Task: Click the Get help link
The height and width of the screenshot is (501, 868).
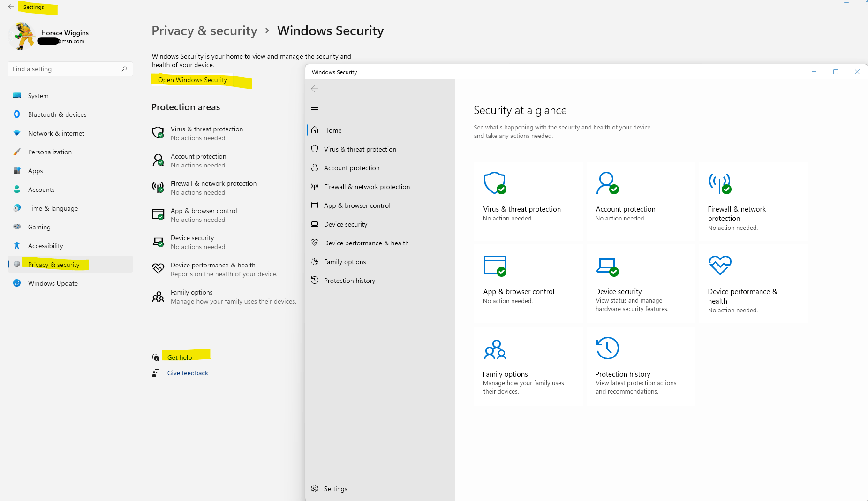Action: pyautogui.click(x=180, y=357)
